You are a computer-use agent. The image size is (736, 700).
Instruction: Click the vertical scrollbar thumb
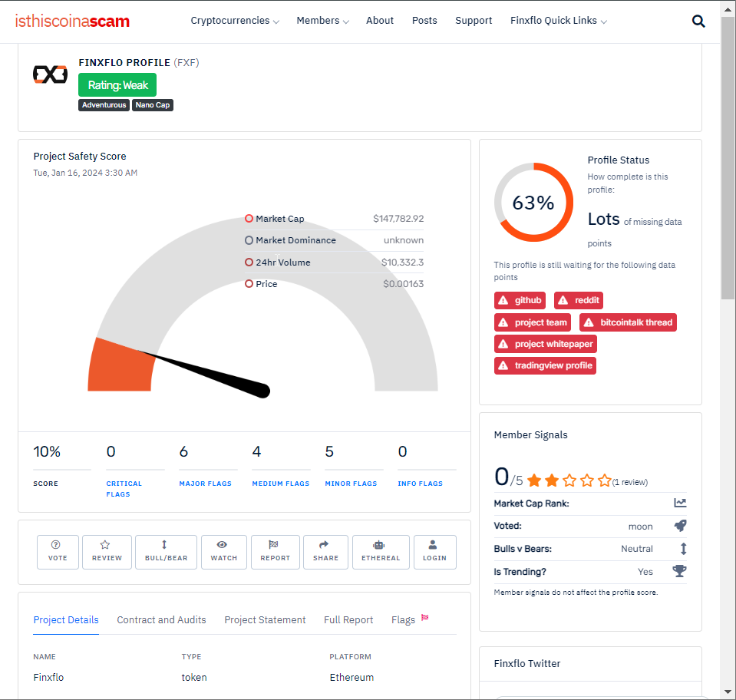click(x=728, y=157)
